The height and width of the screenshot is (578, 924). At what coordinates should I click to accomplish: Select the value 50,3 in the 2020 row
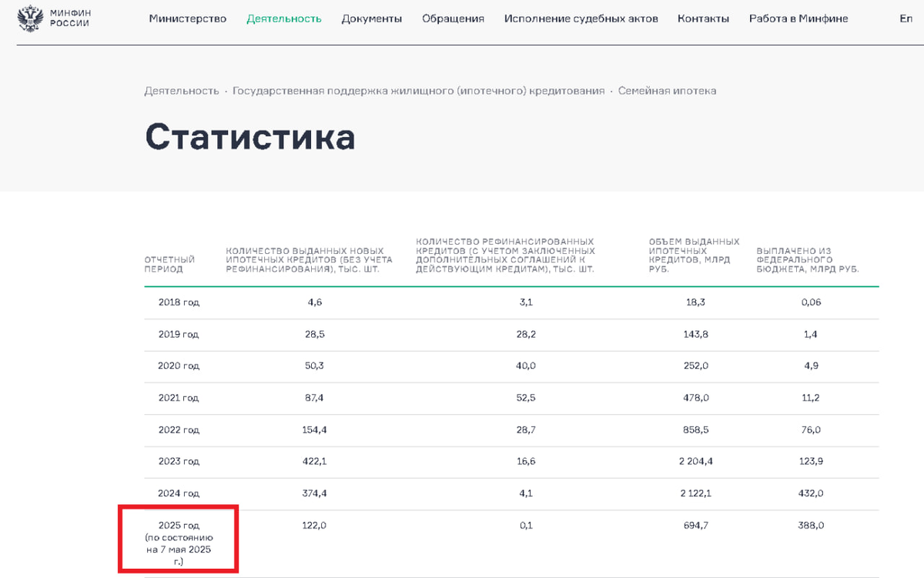pos(315,366)
